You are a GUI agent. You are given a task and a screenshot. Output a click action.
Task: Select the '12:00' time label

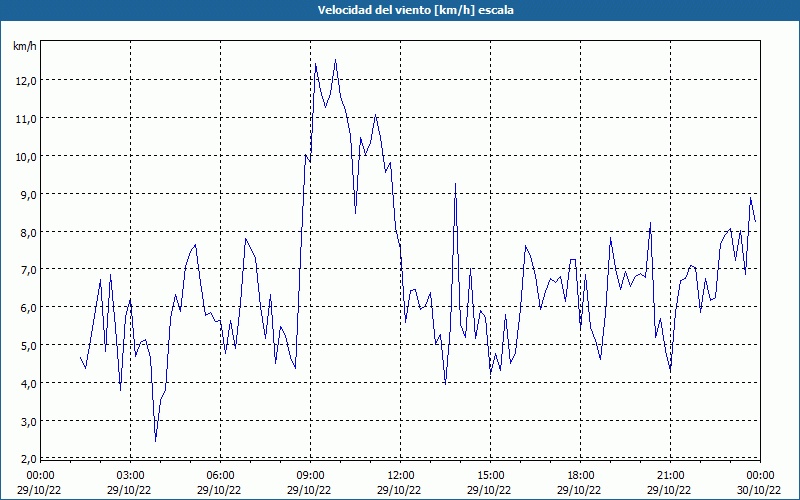coord(401,476)
